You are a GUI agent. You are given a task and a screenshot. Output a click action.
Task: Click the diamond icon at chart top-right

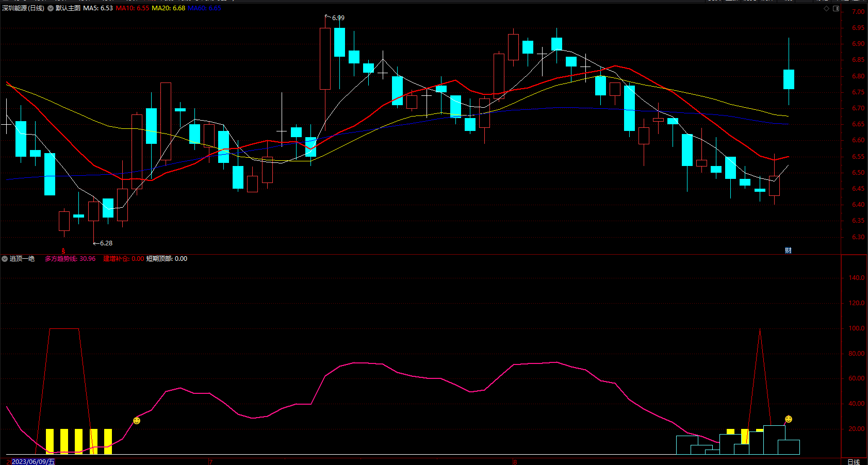pyautogui.click(x=826, y=8)
